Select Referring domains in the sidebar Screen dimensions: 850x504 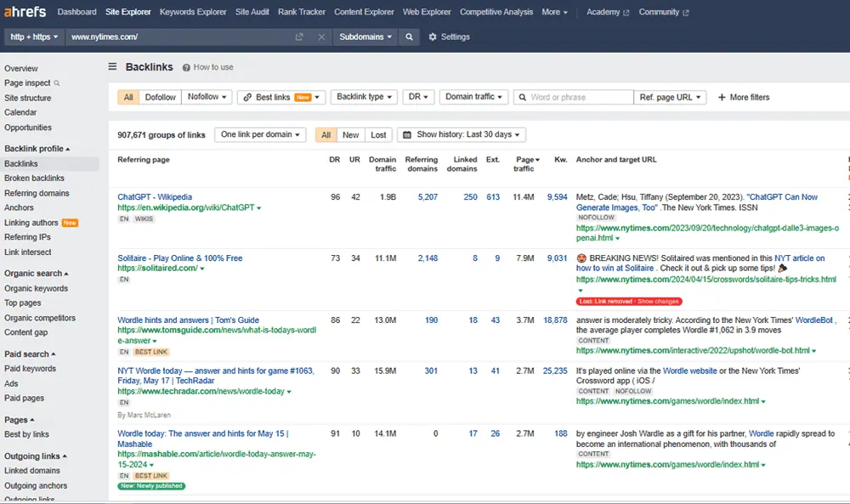coord(37,193)
